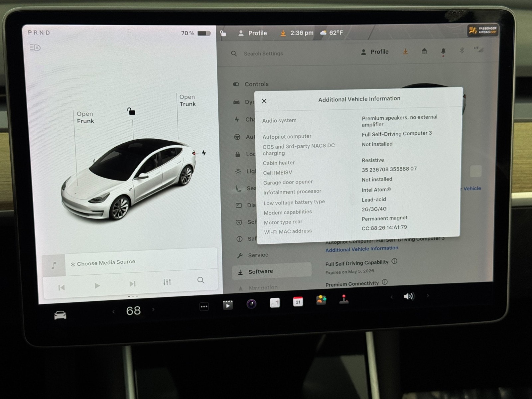
Task: Tap the Search Settings field
Action: (x=263, y=54)
